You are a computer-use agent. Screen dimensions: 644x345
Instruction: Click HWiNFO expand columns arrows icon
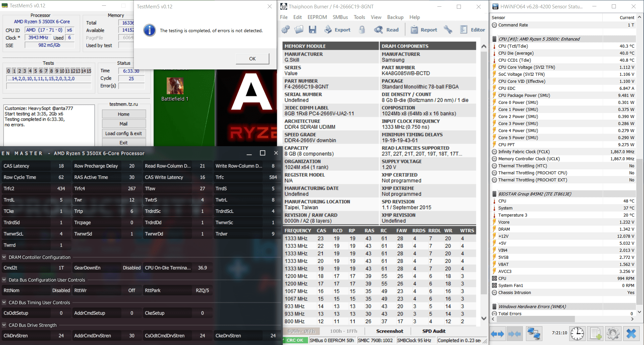497,334
